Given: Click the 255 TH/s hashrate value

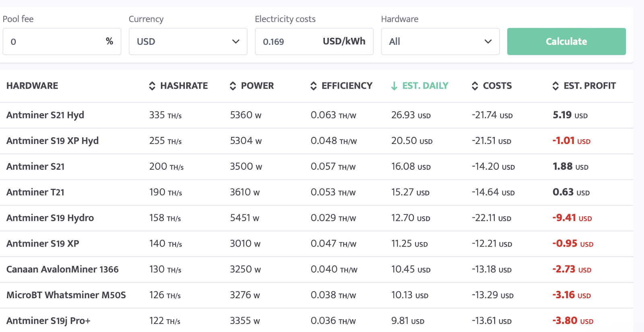Looking at the screenshot, I should coord(165,141).
